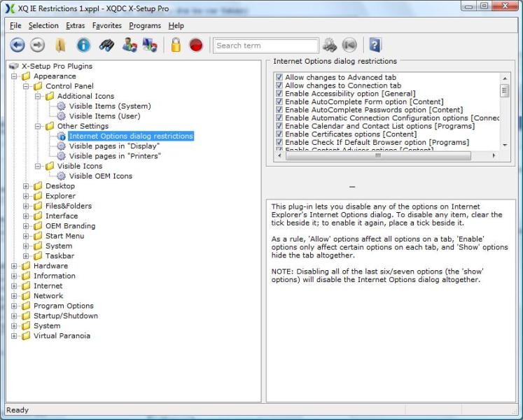Toggle Enable Check If Default Browser option
Screen dimensions: 523x420
tap(279, 142)
